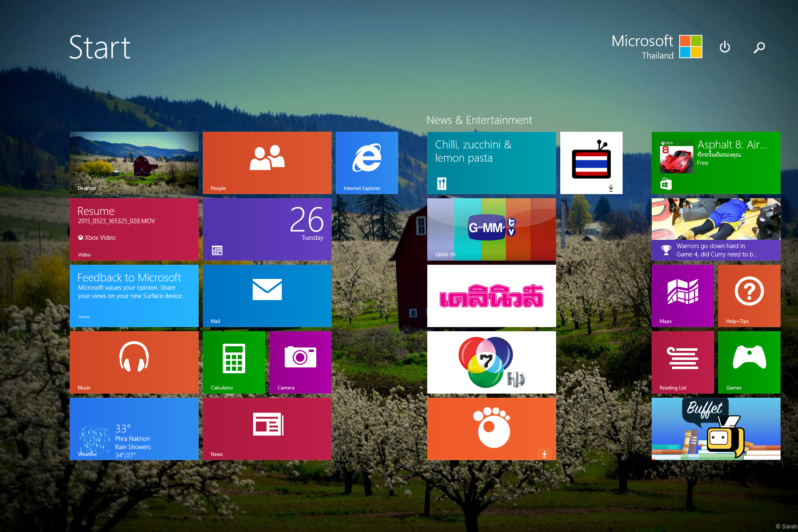Open the GMM-TV channel tile

tap(491, 229)
